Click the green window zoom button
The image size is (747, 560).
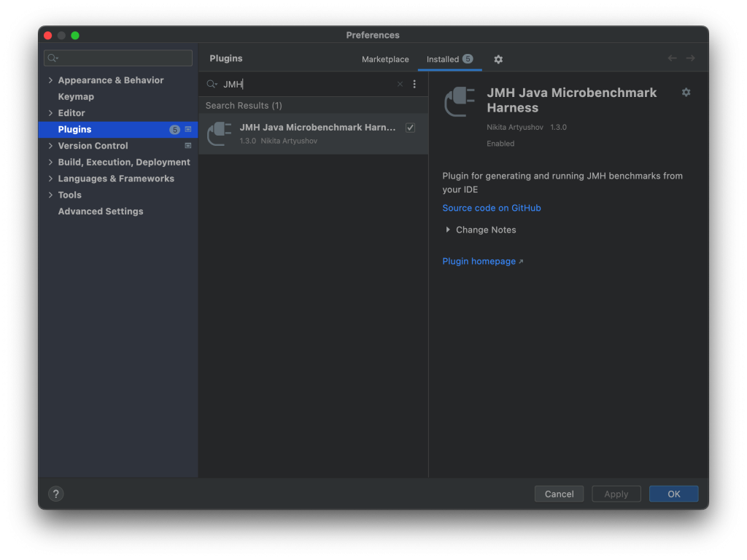[x=75, y=35]
